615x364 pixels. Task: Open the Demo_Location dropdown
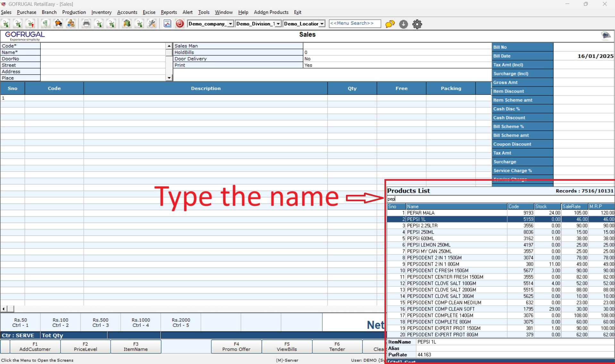click(x=322, y=24)
